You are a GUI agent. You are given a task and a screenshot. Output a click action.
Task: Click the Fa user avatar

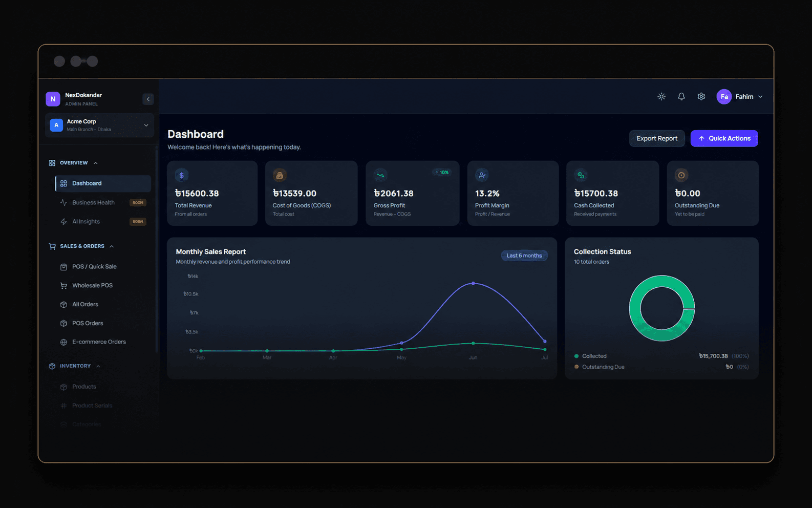[x=724, y=96]
